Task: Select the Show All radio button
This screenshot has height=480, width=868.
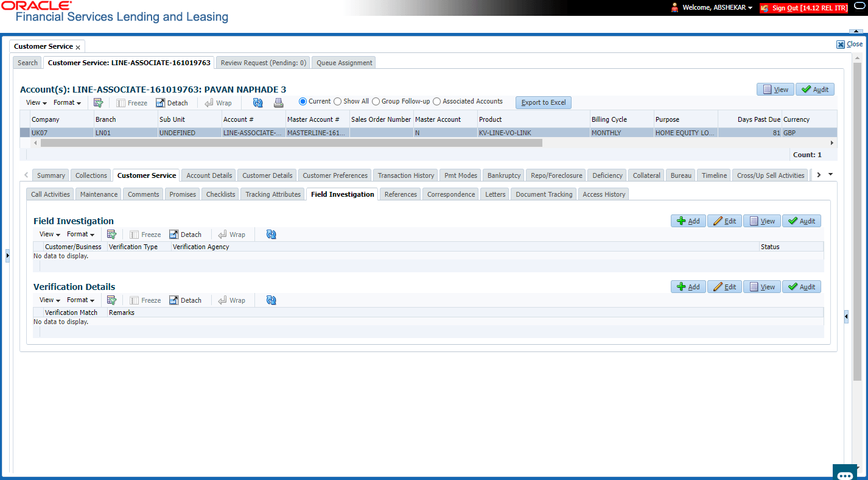Action: pyautogui.click(x=338, y=102)
